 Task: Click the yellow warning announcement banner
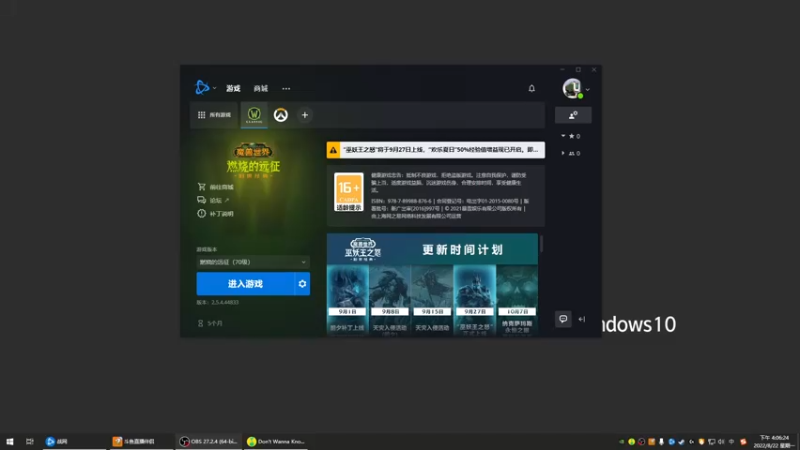coord(436,150)
